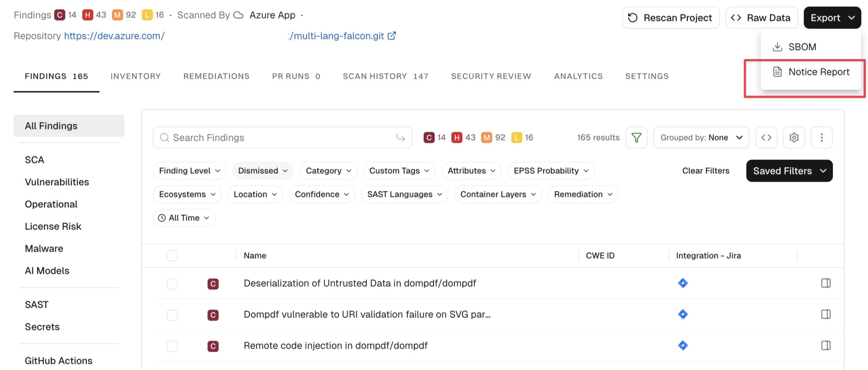
Task: Click the Medium 92 badge in header
Action: [x=124, y=15]
